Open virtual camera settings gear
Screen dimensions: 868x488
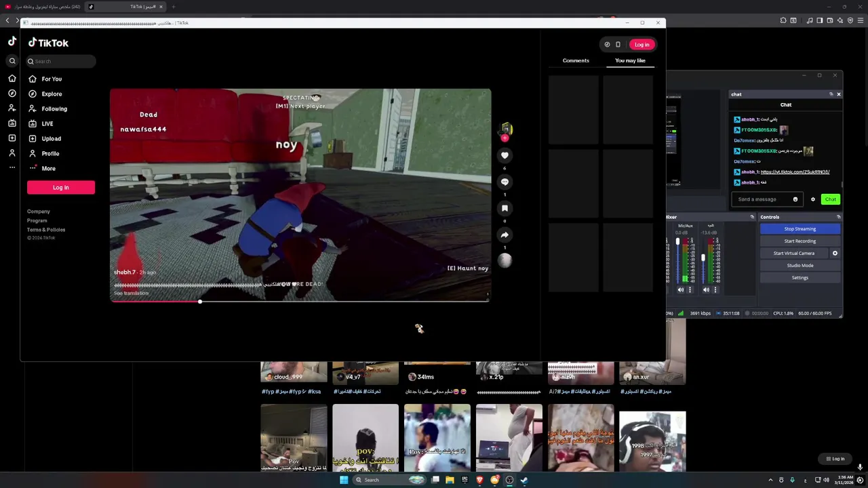(x=835, y=253)
